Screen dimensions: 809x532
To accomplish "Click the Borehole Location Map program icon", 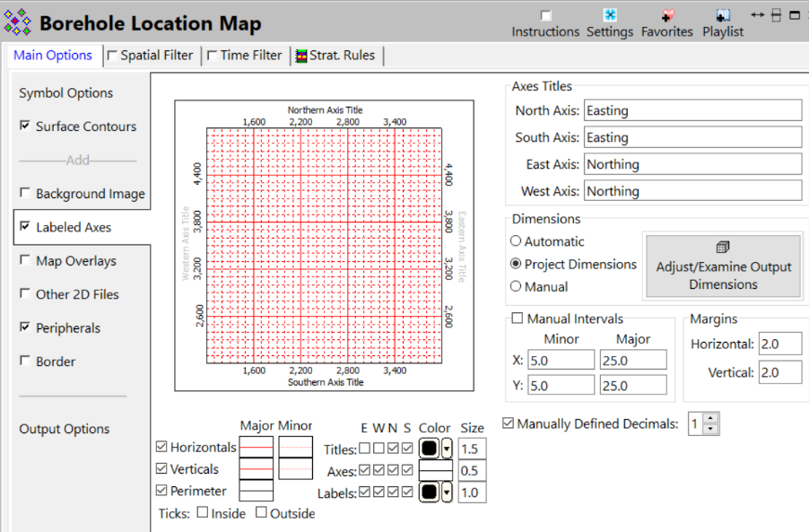I will pos(19,22).
